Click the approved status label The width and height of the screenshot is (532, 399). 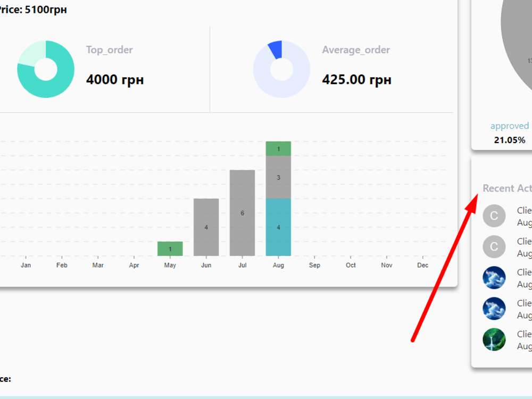click(510, 126)
